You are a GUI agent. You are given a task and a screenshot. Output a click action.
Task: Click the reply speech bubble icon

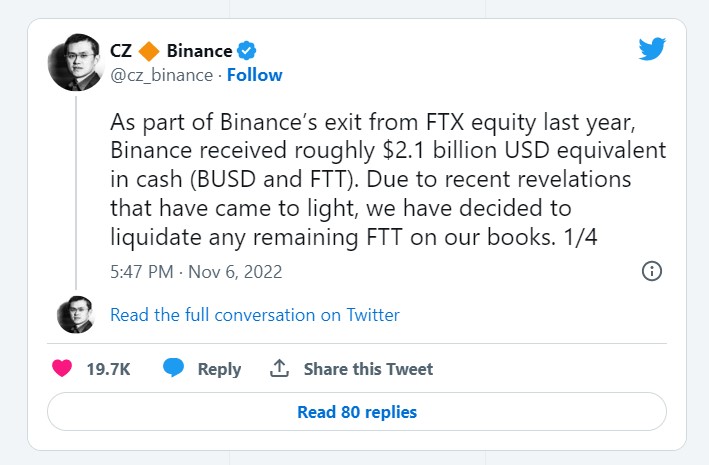point(174,368)
